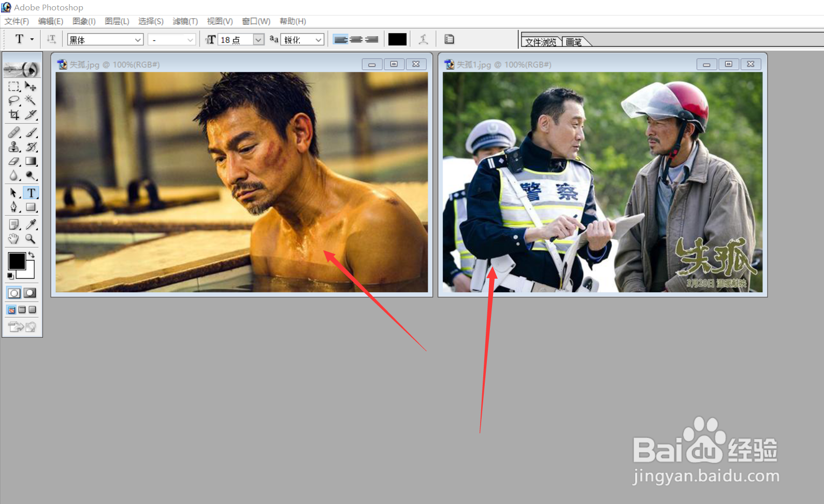Pick the Blur tool
The image size is (824, 504).
point(14,176)
